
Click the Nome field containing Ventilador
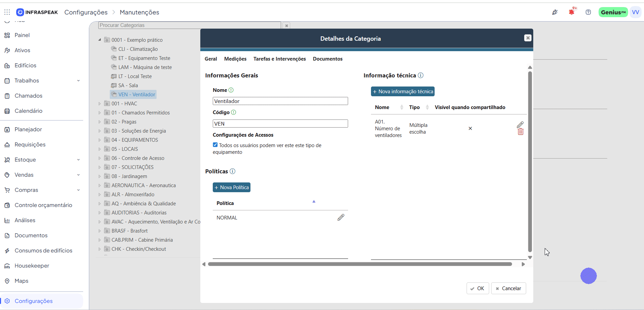pyautogui.click(x=280, y=101)
